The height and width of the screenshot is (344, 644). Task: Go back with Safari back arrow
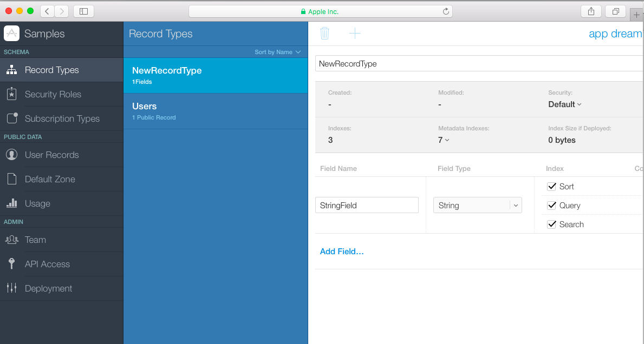pyautogui.click(x=47, y=11)
